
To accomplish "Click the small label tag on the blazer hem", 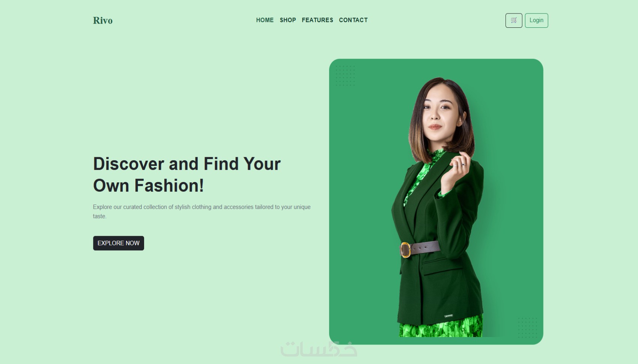I will 448,316.
